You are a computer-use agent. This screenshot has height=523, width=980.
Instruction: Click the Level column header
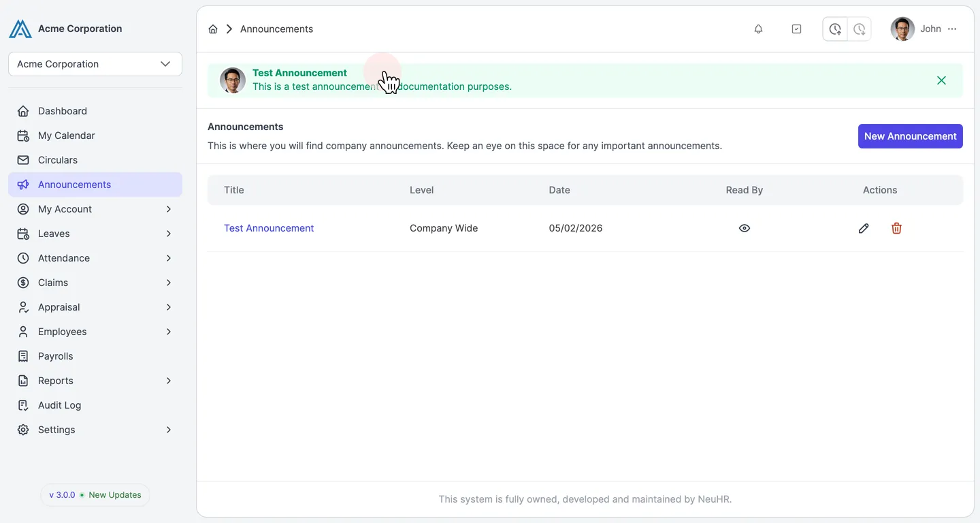click(421, 190)
